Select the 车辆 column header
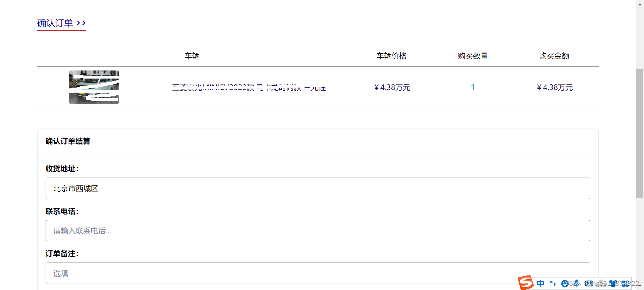Image resolution: width=644 pixels, height=290 pixels. point(192,56)
